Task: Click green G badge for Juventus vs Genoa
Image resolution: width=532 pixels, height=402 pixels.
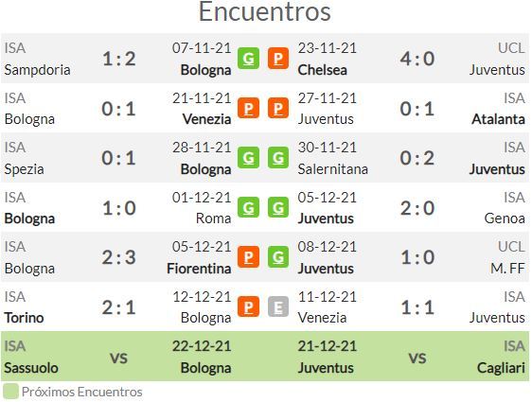Action: click(x=278, y=207)
